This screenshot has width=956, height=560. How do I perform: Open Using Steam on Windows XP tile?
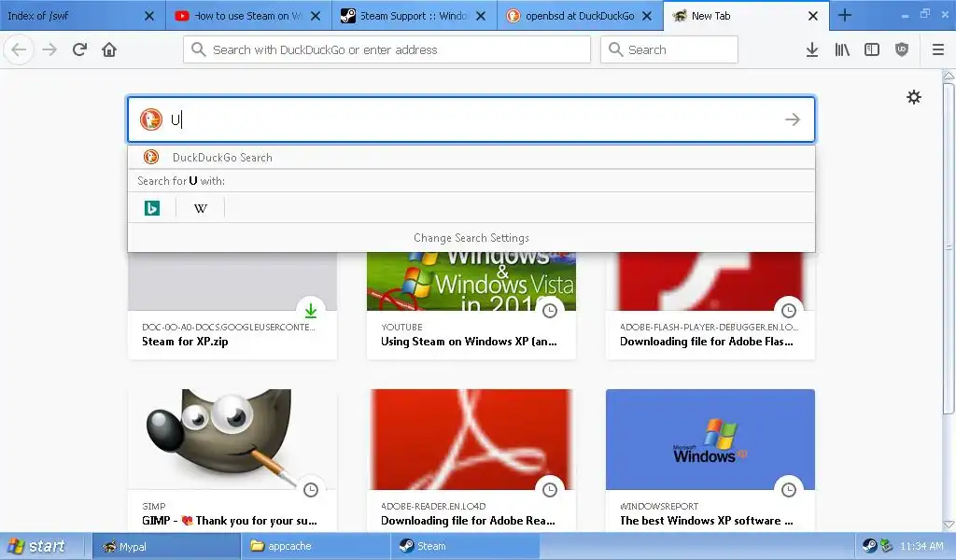[471, 306]
